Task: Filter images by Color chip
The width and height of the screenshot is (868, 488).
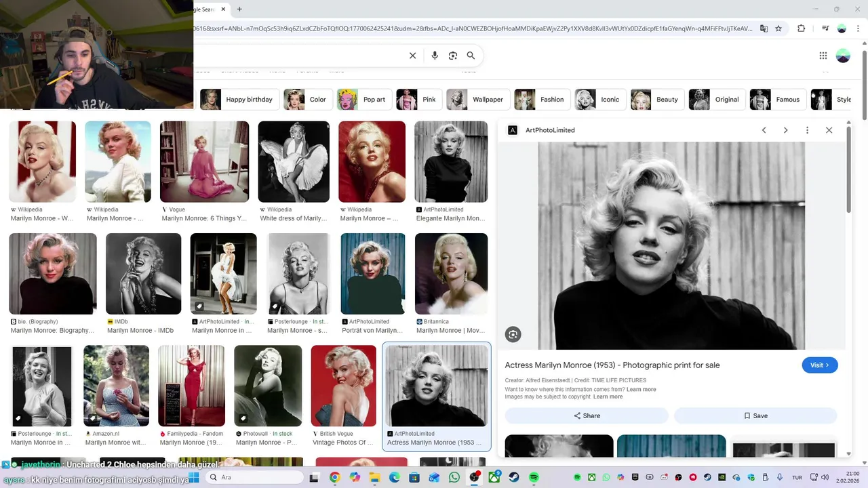Action: coord(308,100)
